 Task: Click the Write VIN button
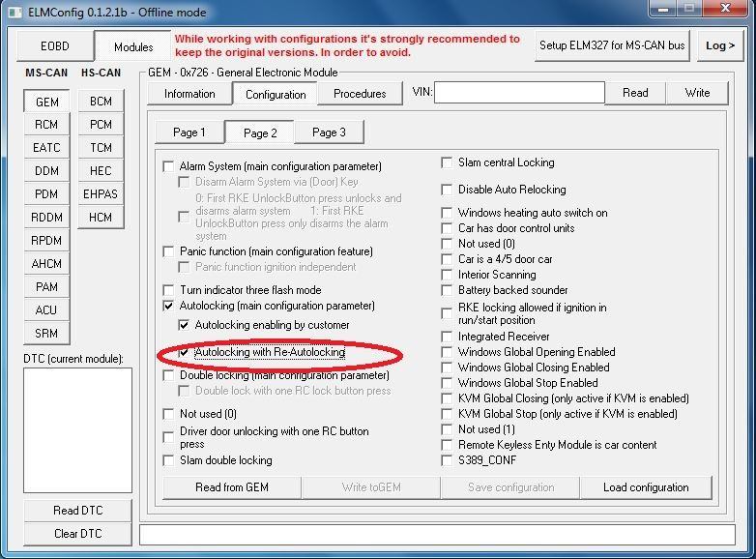697,93
